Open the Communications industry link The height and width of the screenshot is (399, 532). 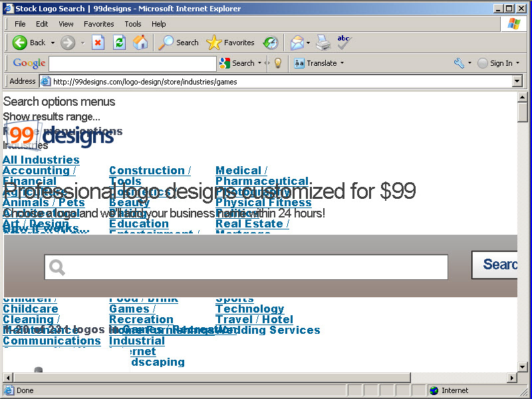52,341
